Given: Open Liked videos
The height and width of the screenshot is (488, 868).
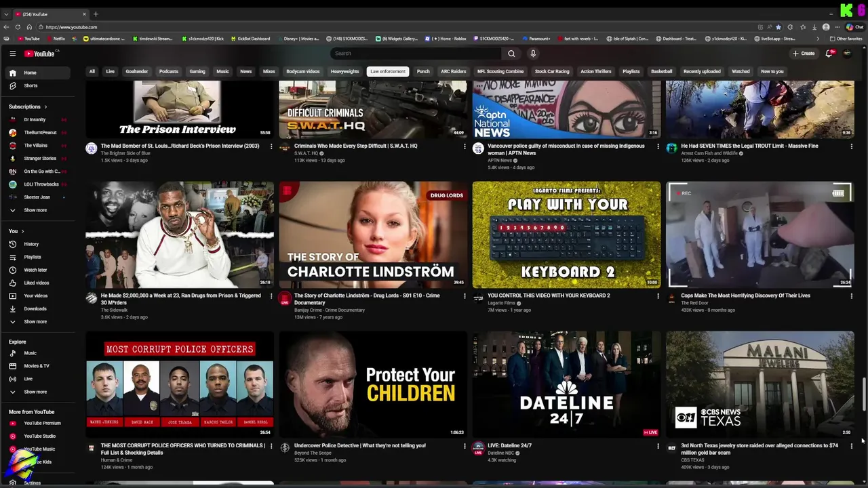Looking at the screenshot, I should (38, 283).
